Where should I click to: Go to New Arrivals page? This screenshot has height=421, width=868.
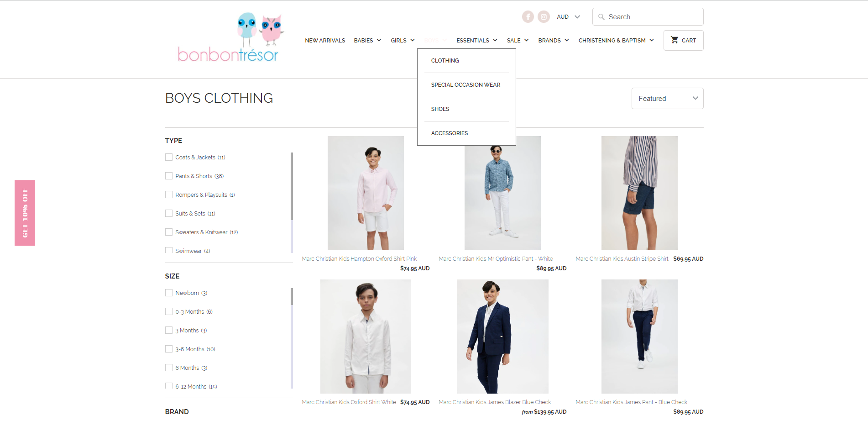[325, 41]
